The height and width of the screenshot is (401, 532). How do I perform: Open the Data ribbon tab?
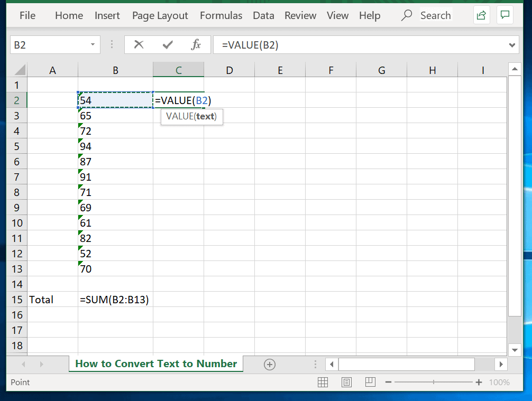(263, 15)
